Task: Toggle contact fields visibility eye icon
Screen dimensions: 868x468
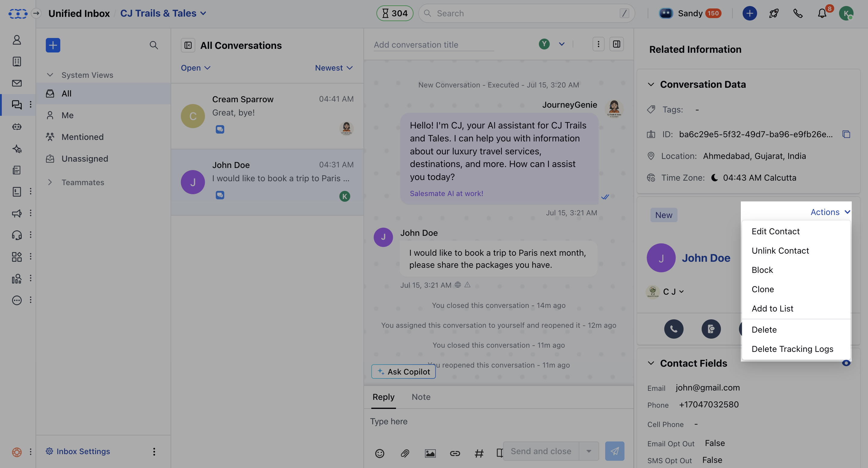Action: tap(846, 363)
